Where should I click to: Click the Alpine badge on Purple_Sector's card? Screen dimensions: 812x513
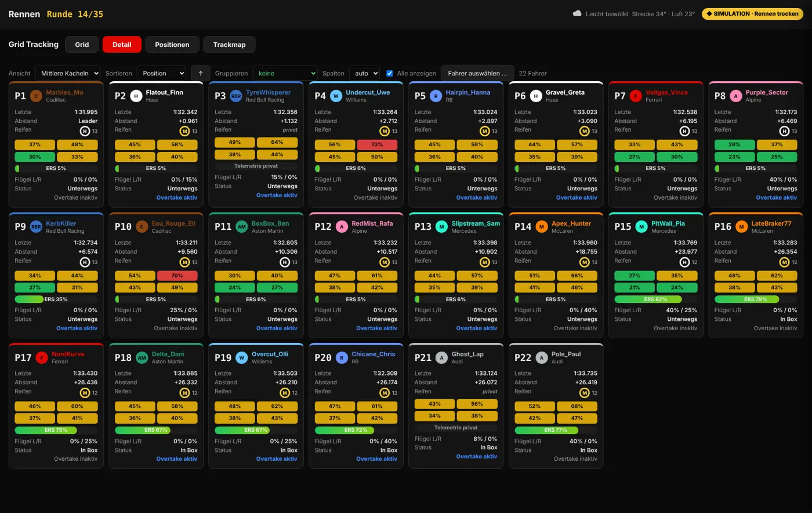point(736,96)
